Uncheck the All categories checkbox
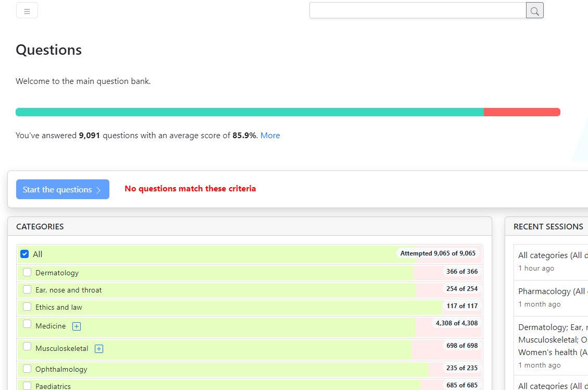 pyautogui.click(x=24, y=253)
